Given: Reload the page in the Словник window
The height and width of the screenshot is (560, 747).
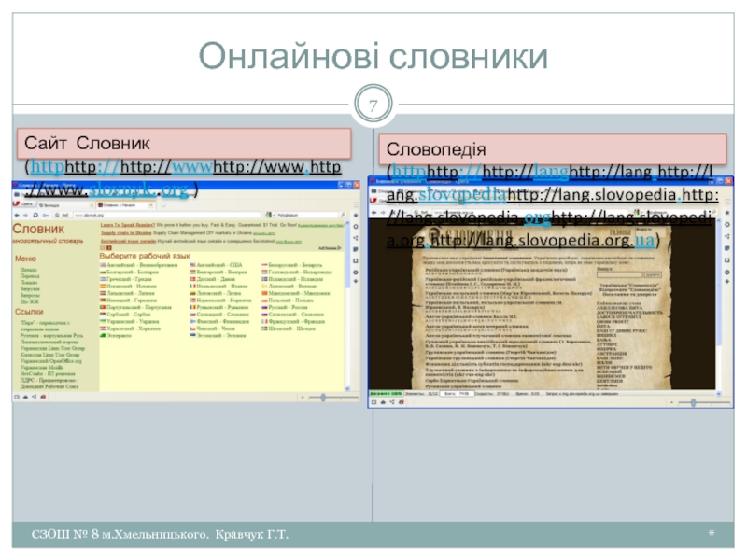Looking at the screenshot, I should pos(35,216).
